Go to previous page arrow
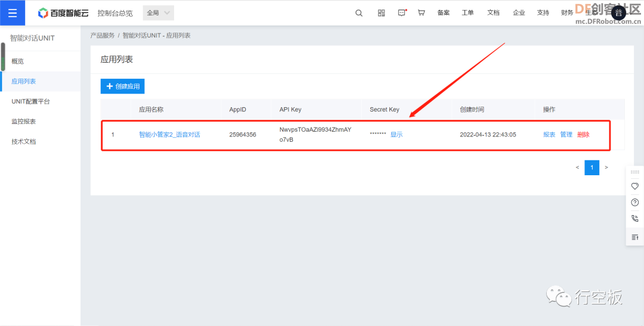The image size is (644, 326). pyautogui.click(x=577, y=167)
